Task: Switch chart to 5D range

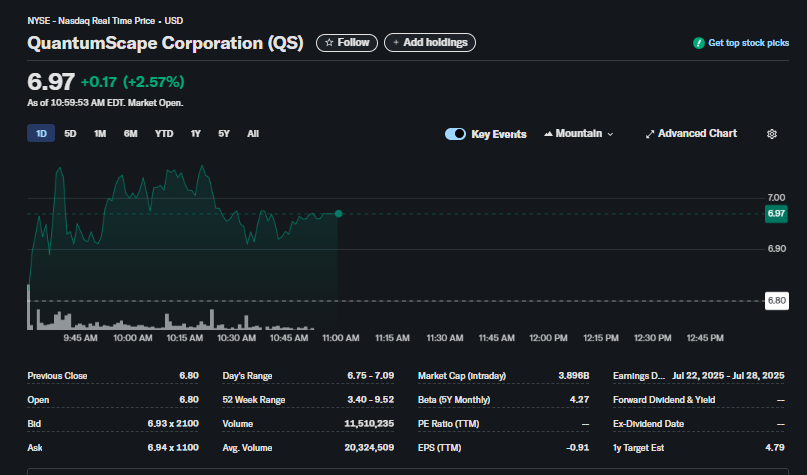Action: pyautogui.click(x=70, y=134)
